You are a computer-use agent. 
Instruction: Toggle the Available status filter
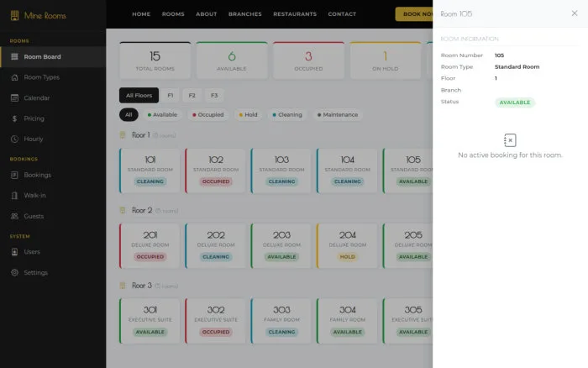tap(162, 115)
